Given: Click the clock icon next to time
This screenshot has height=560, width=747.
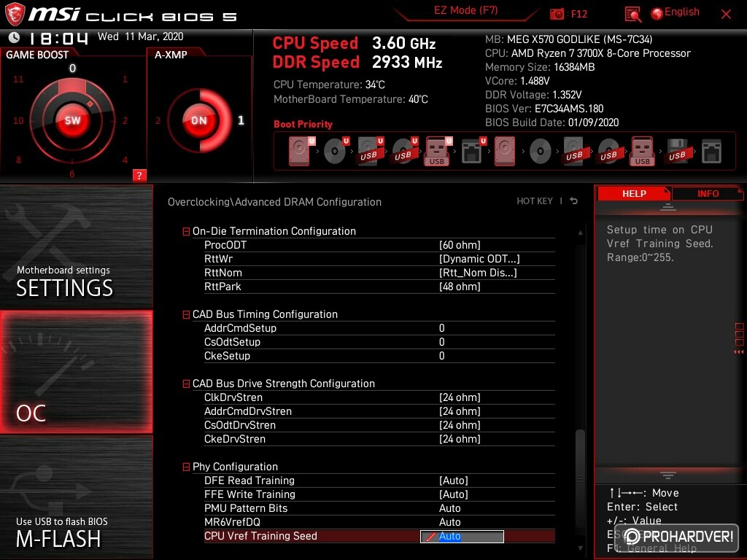Looking at the screenshot, I should [15, 37].
